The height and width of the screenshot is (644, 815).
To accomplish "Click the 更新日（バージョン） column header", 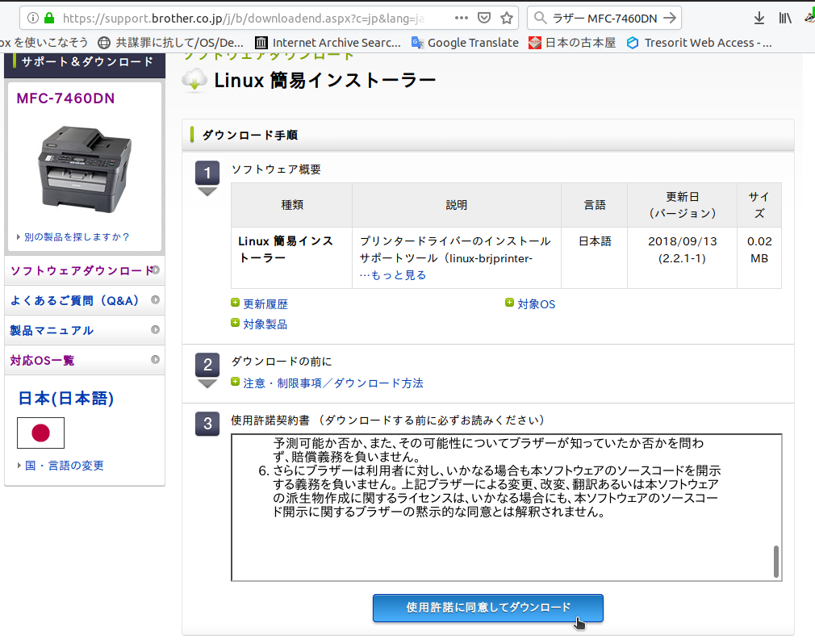I will [x=683, y=205].
